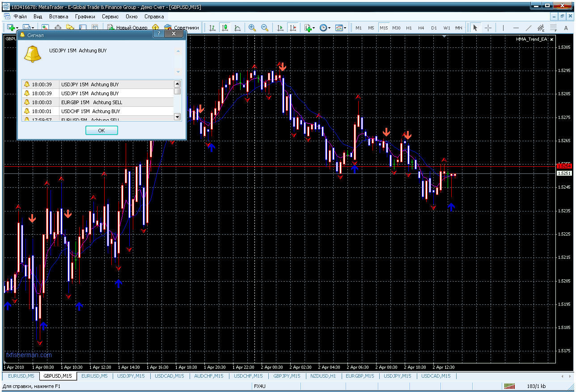This screenshot has width=576, height=392.
Task: Select the M15 timeframe button
Action: (x=384, y=28)
